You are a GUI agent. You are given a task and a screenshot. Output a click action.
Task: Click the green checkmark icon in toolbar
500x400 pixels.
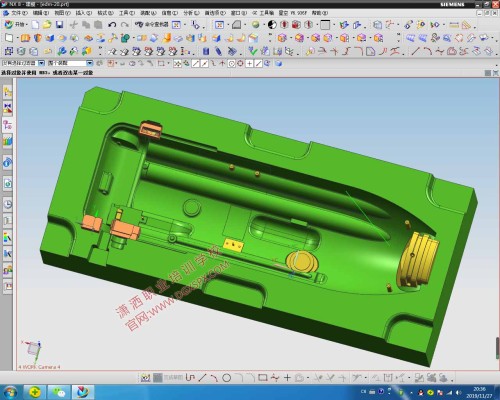(x=253, y=51)
